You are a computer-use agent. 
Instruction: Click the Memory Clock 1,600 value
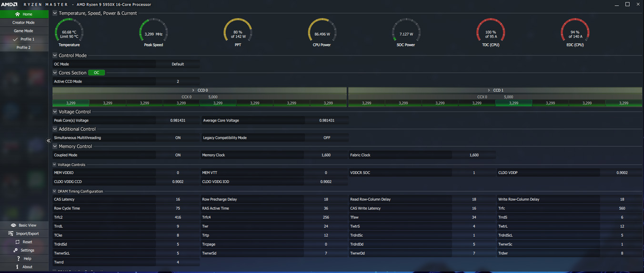(x=326, y=155)
